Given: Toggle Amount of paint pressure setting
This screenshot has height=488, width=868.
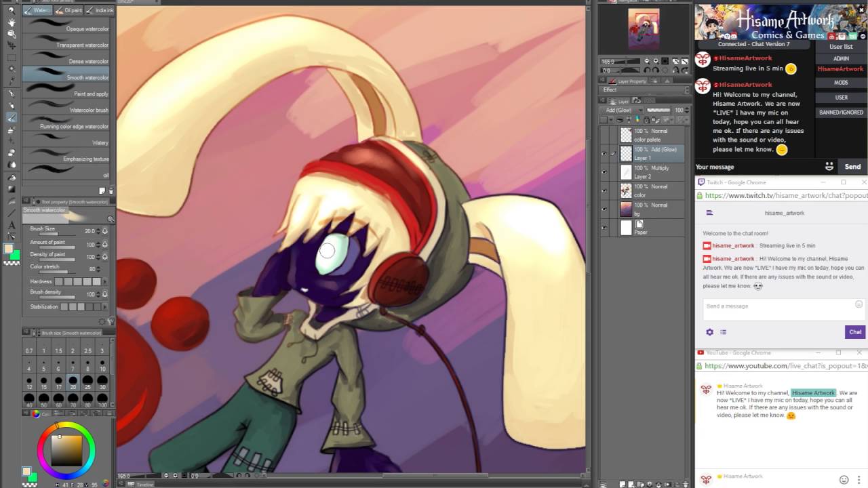Looking at the screenshot, I should (x=104, y=243).
